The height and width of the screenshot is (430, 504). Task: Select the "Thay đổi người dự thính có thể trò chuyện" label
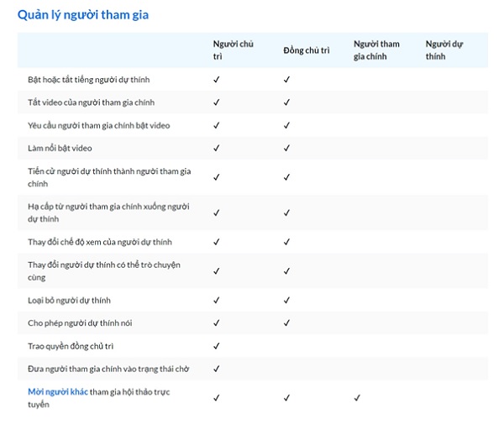click(104, 270)
